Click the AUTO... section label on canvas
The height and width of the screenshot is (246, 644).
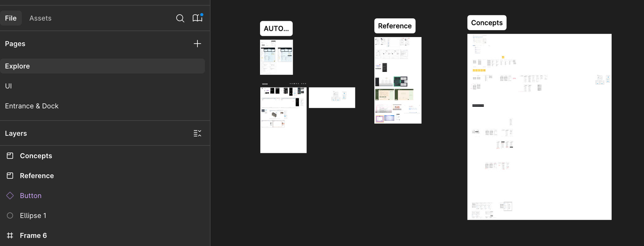click(276, 29)
